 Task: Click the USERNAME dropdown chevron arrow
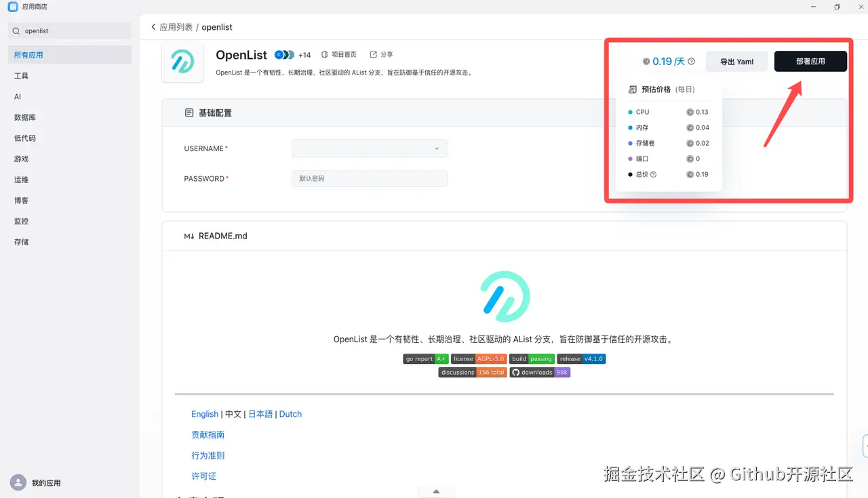437,148
